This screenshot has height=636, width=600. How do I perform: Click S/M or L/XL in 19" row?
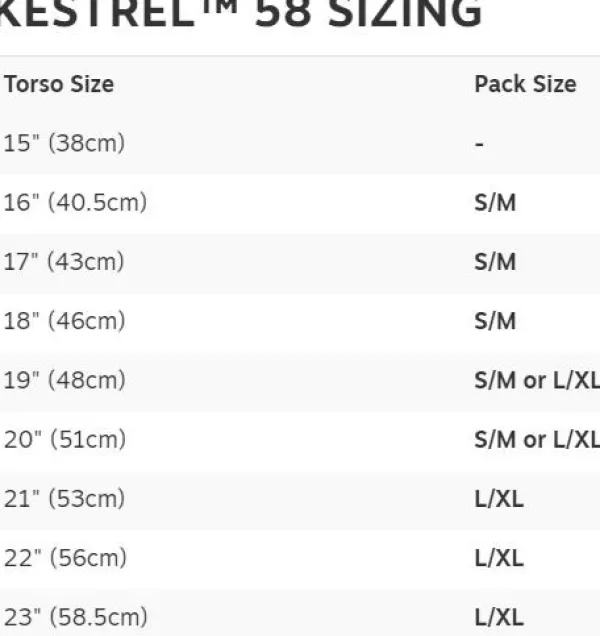click(536, 381)
